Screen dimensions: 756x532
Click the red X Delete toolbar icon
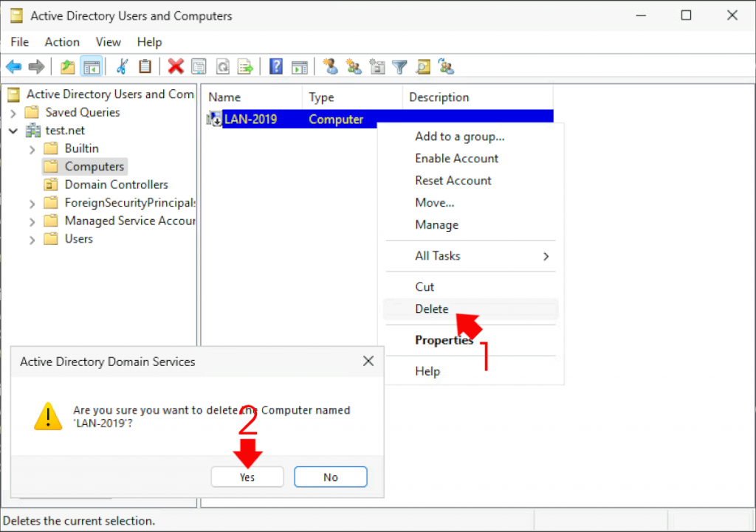pyautogui.click(x=175, y=66)
